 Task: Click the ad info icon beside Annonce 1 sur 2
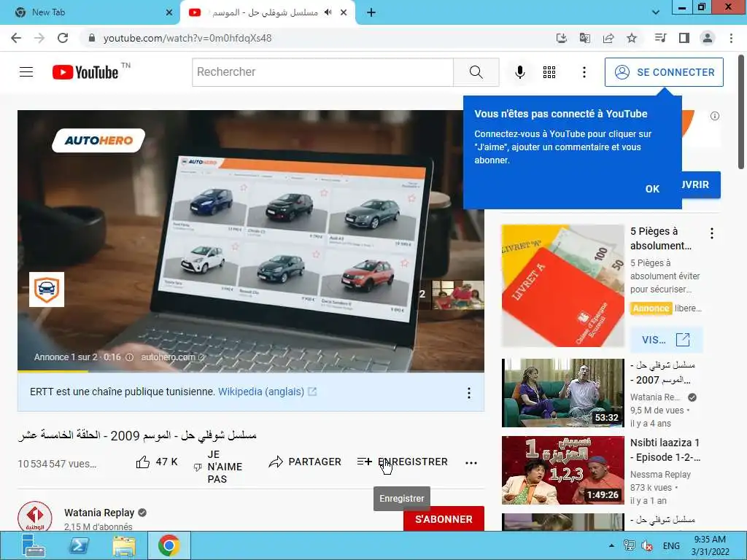(x=129, y=357)
